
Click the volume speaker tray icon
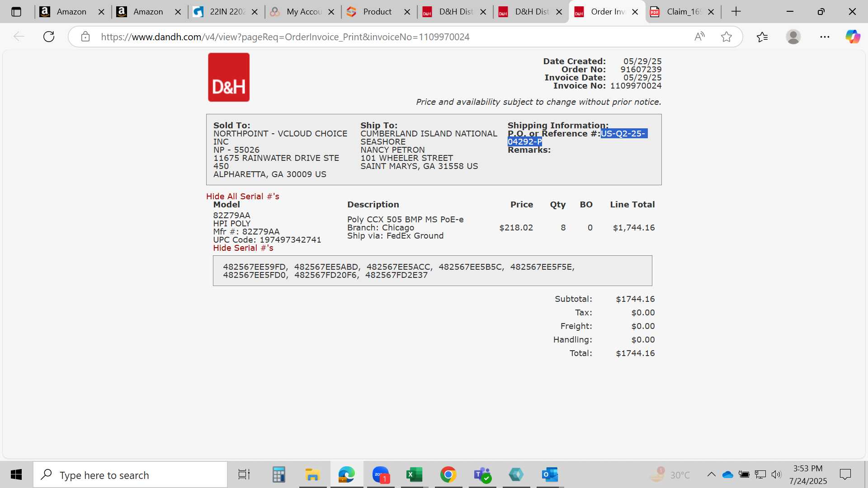[x=776, y=474]
